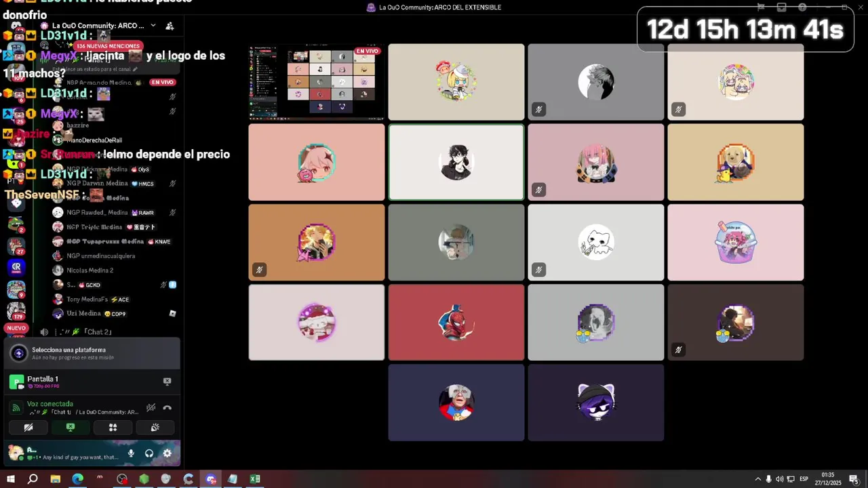The height and width of the screenshot is (488, 868).
Task: Click CR server icon in server list
Action: click(x=16, y=267)
